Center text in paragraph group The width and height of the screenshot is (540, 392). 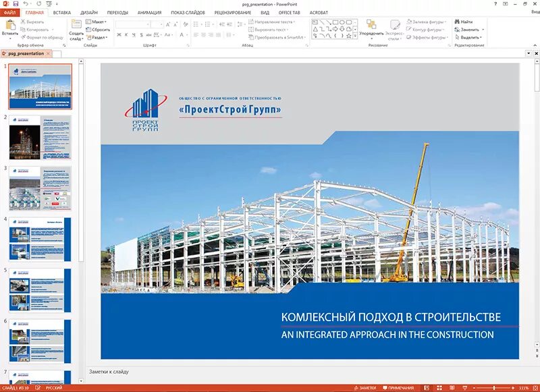pos(203,35)
